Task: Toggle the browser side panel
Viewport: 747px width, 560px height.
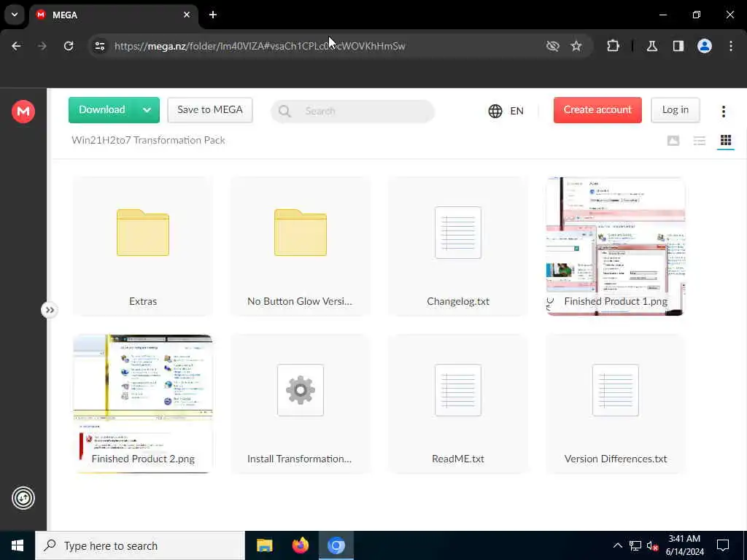Action: tap(678, 46)
